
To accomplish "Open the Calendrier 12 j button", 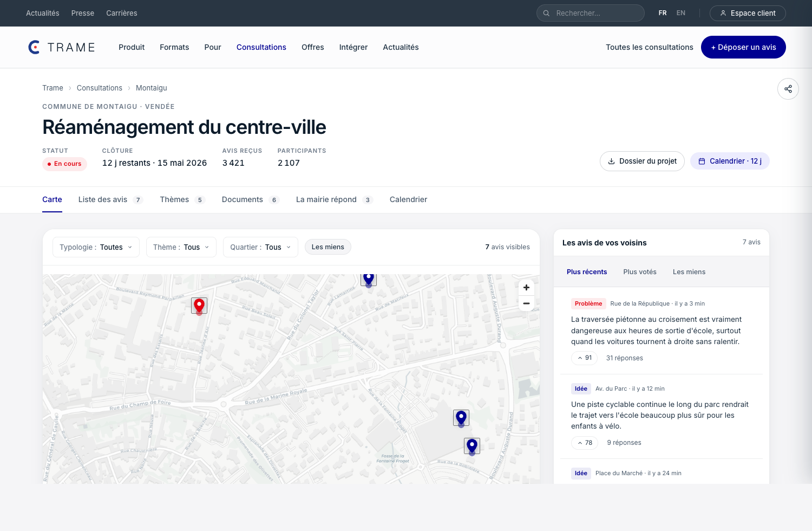I will [x=730, y=161].
